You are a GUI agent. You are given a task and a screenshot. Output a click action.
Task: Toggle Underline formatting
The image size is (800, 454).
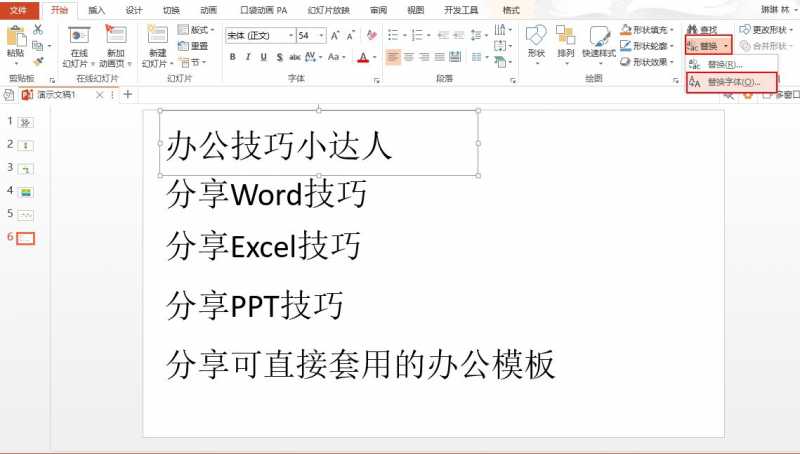coord(264,57)
